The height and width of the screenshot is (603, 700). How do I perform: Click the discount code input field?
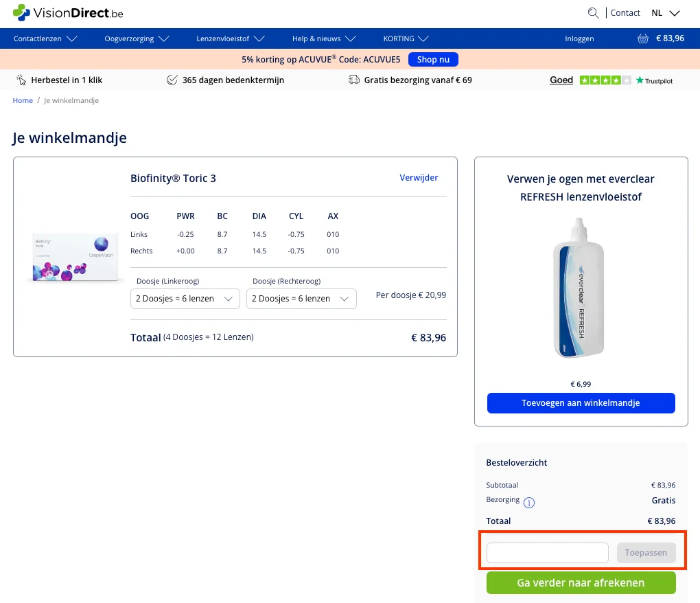click(x=547, y=553)
